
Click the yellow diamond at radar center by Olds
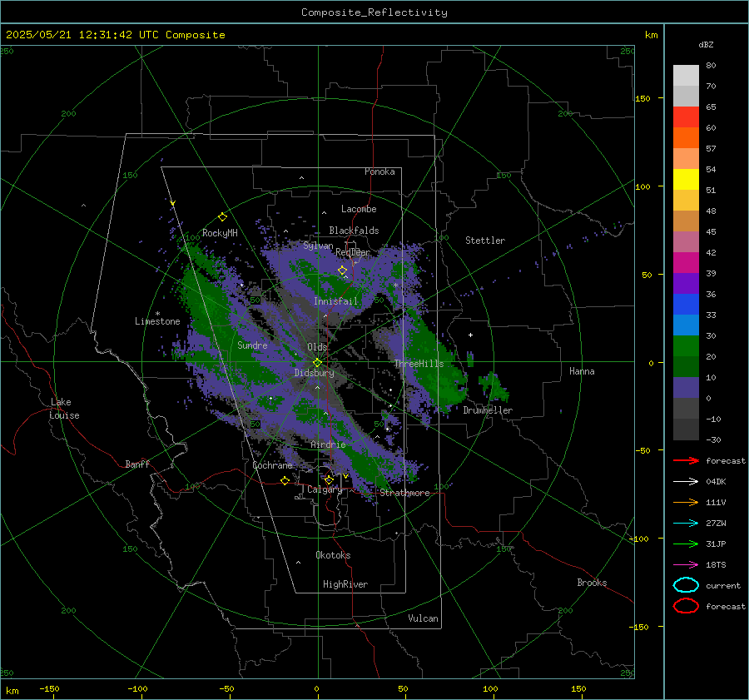tap(317, 363)
